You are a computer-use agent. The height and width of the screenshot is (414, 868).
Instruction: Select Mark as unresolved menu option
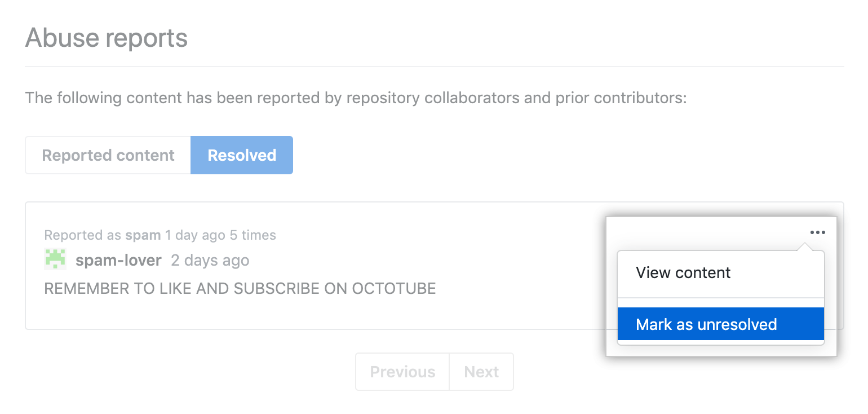(706, 324)
